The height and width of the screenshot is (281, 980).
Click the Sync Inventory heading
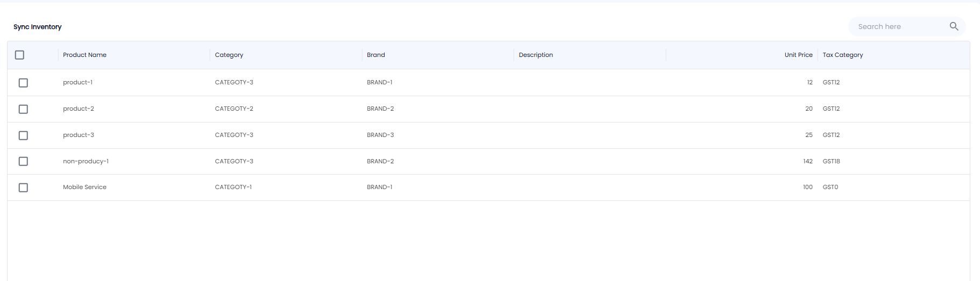click(x=38, y=27)
